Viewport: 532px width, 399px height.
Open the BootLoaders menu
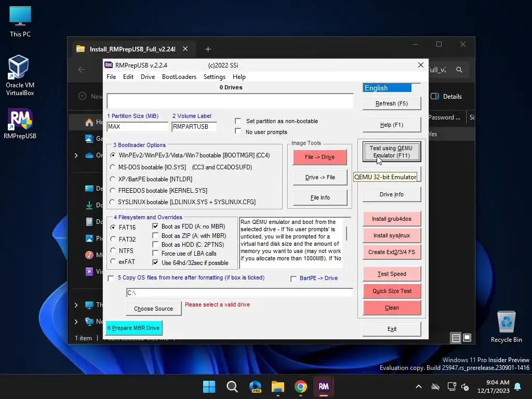pyautogui.click(x=179, y=77)
